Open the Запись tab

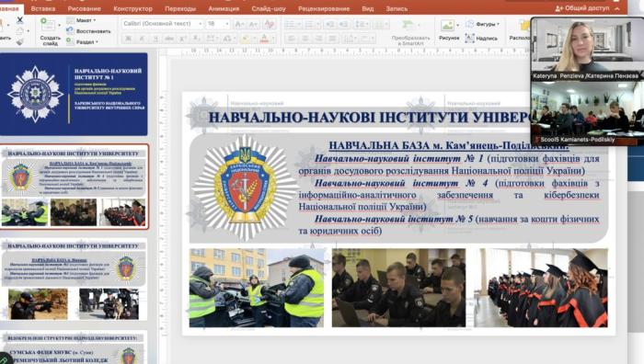(397, 8)
